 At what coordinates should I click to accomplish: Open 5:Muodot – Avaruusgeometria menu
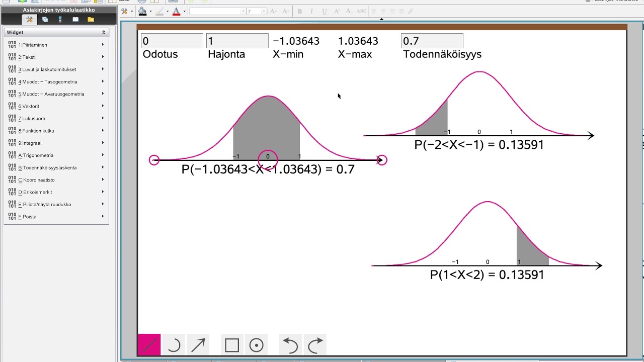coord(56,94)
